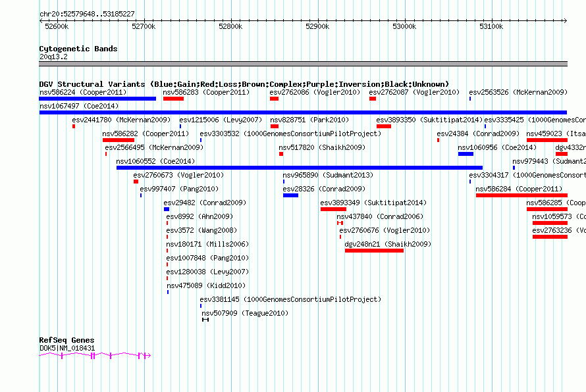Select the red bar under nsv586283
The width and height of the screenshot is (586, 392).
(x=173, y=99)
